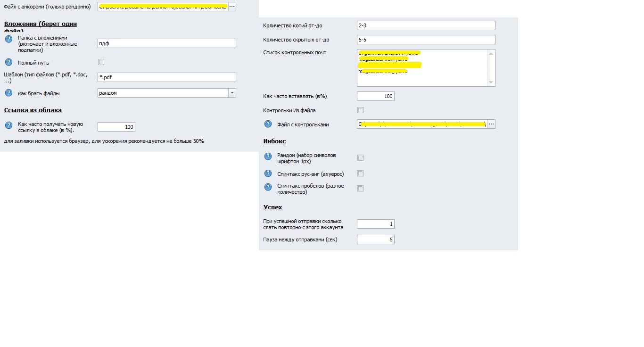Open help for 'Как часто получать новую ссылку'
644x347 pixels.
(x=8, y=125)
